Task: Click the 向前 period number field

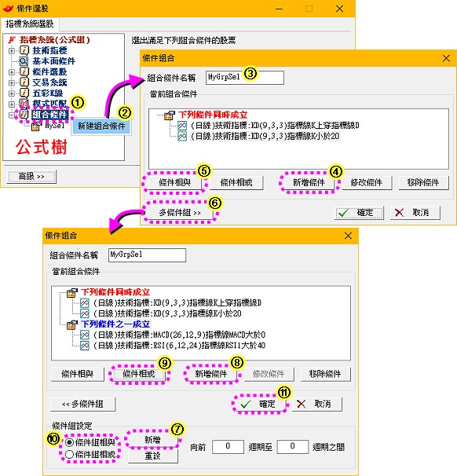Action: tap(228, 447)
